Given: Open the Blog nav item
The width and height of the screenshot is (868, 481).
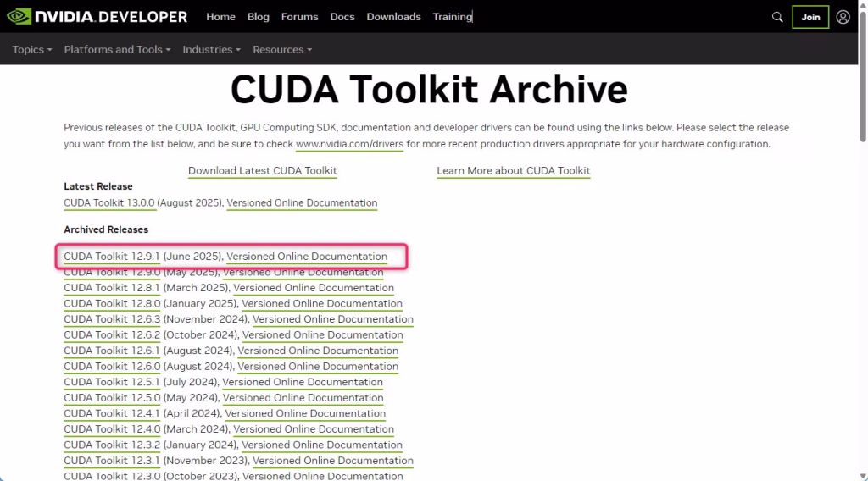Looking at the screenshot, I should coord(258,17).
